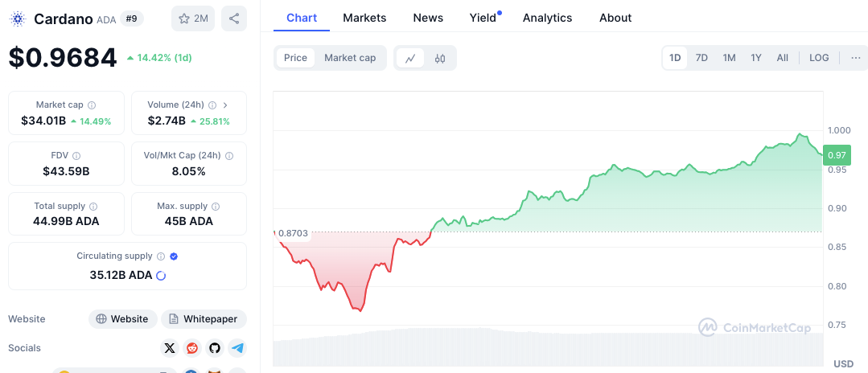Switch to the Markets tab
The width and height of the screenshot is (868, 373).
click(x=364, y=18)
